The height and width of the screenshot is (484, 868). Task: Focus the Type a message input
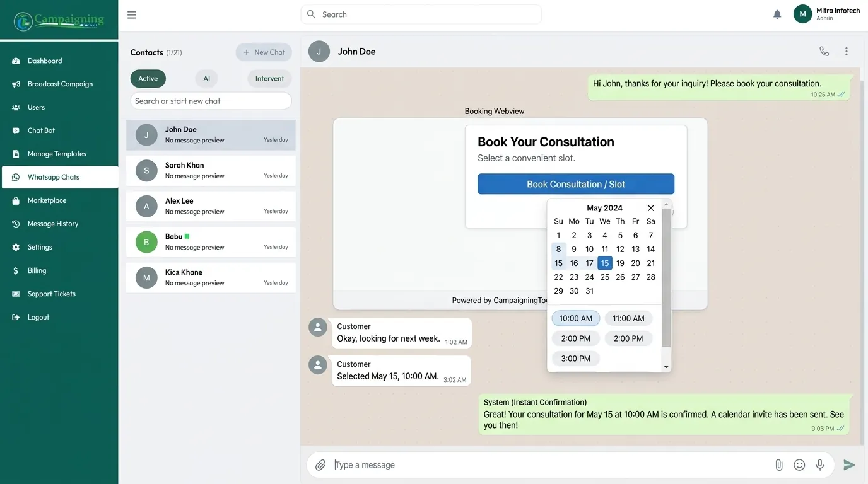pyautogui.click(x=549, y=465)
